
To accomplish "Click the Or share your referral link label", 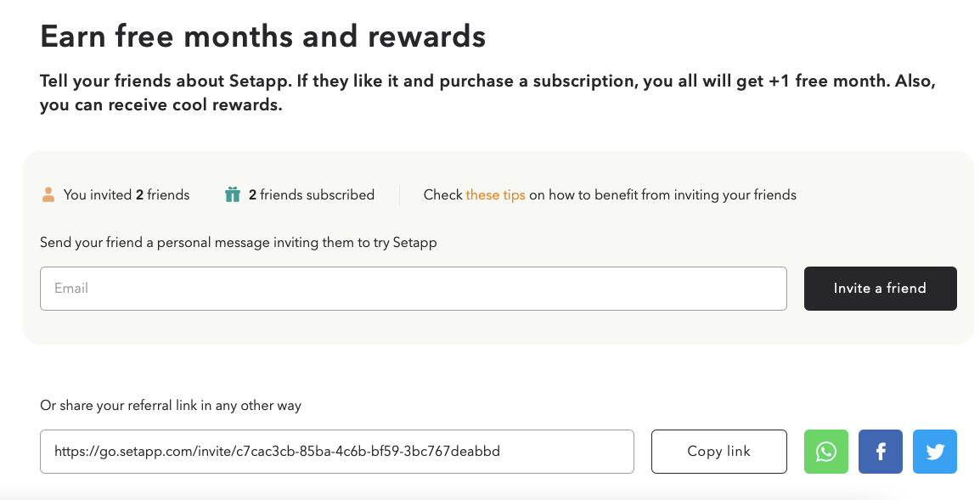I will point(170,405).
